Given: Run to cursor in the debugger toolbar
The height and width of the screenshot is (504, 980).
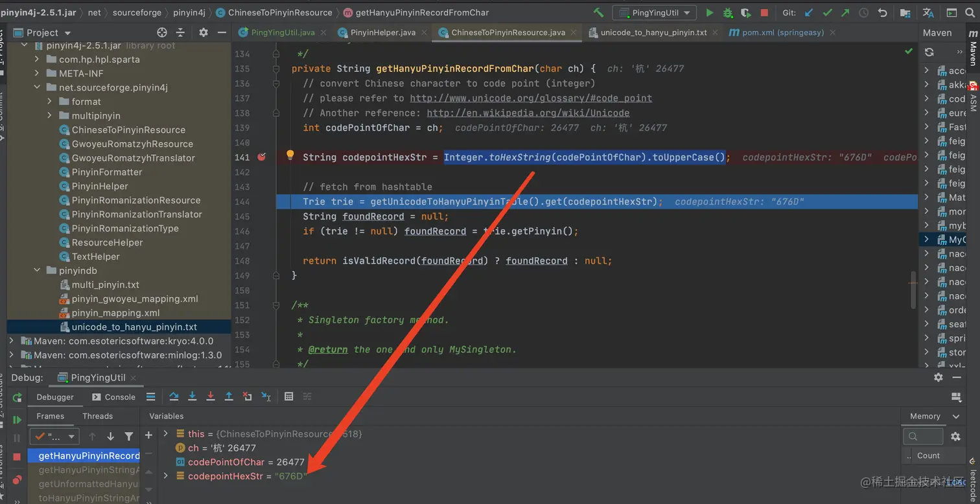Looking at the screenshot, I should pos(266,396).
